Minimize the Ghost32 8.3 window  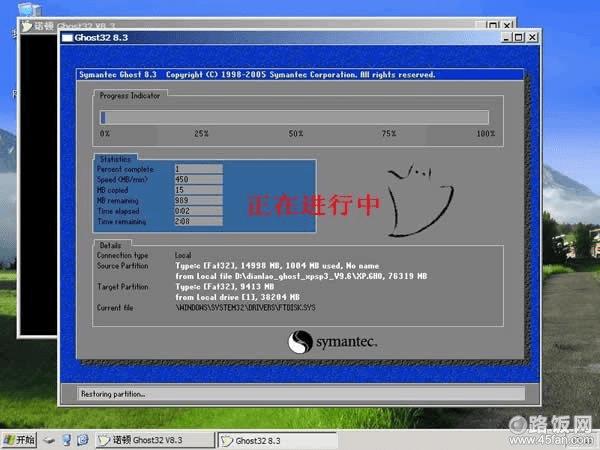point(506,37)
